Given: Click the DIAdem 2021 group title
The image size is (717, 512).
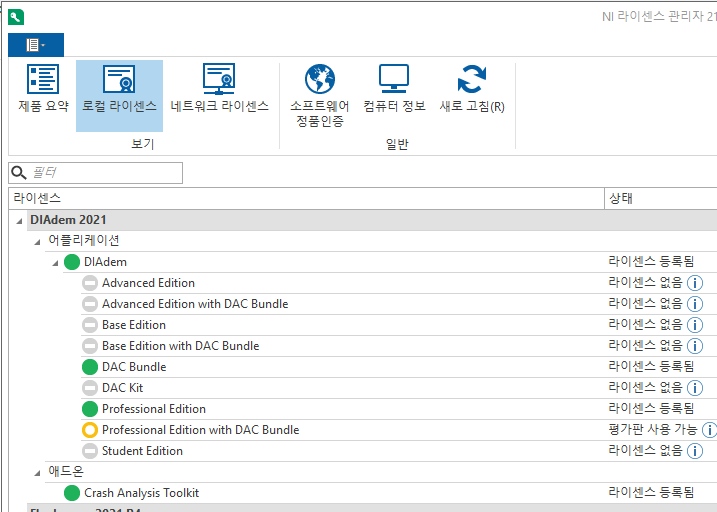Looking at the screenshot, I should point(68,220).
